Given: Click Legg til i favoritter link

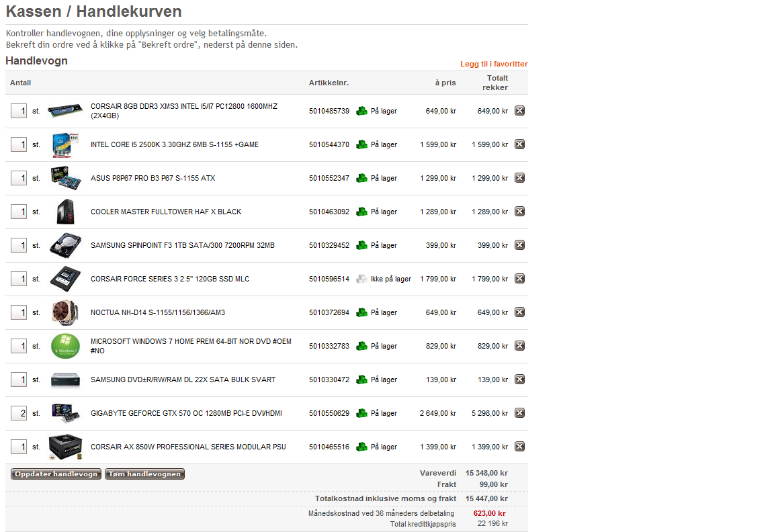Looking at the screenshot, I should [x=494, y=64].
